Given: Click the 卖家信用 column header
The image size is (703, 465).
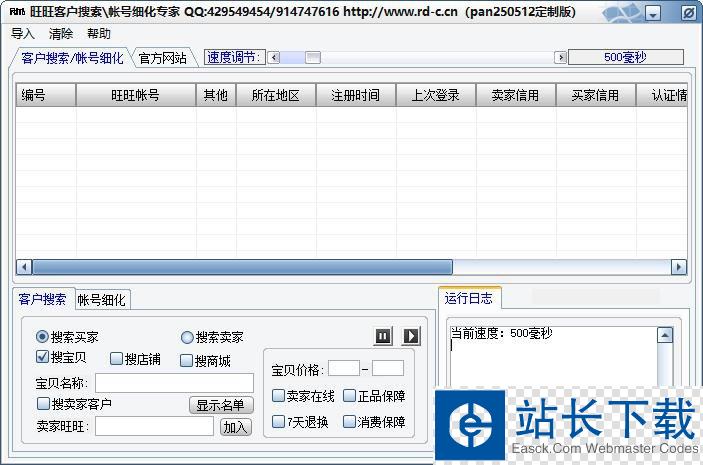Looking at the screenshot, I should coord(516,95).
